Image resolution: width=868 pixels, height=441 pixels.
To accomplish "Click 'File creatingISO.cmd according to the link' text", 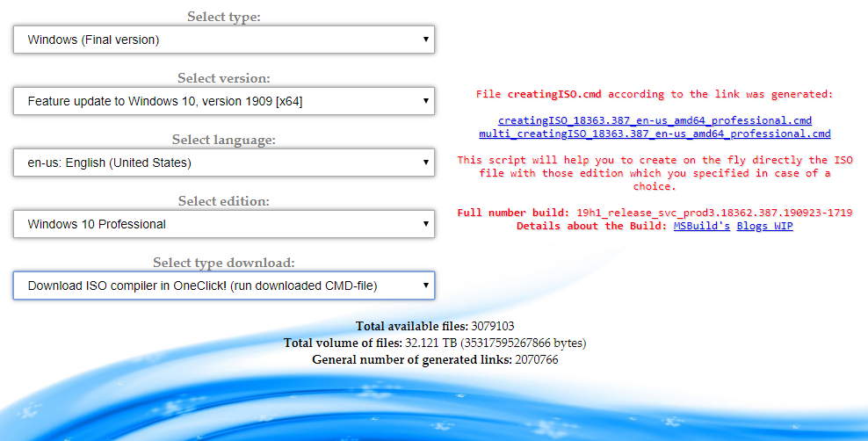I will [655, 94].
